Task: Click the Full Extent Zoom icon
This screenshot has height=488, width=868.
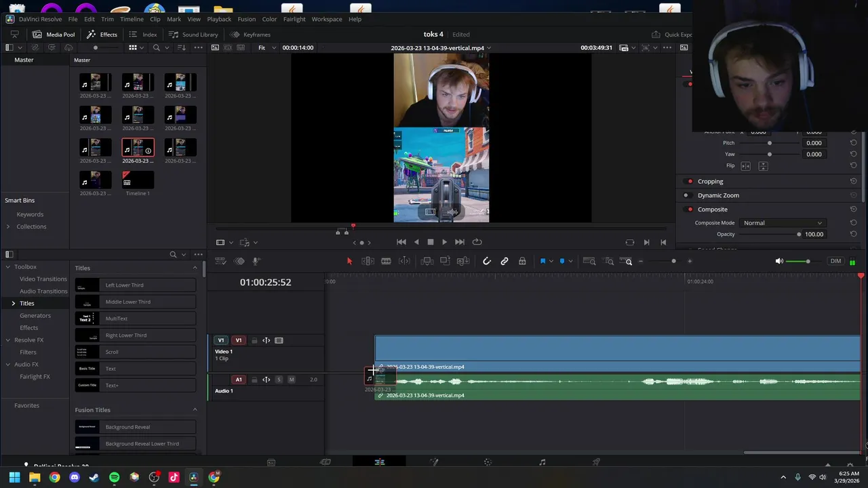Action: (589, 261)
